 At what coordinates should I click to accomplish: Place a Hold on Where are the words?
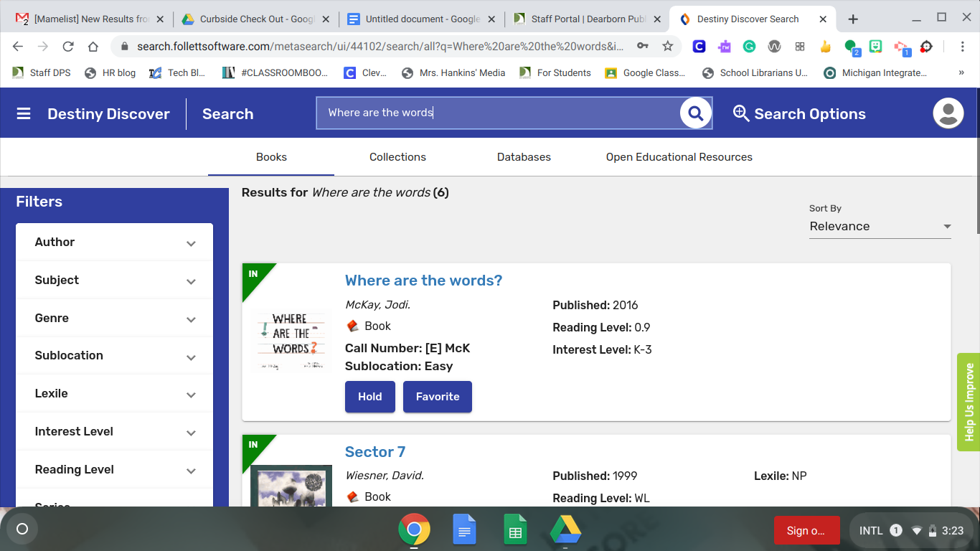tap(370, 397)
